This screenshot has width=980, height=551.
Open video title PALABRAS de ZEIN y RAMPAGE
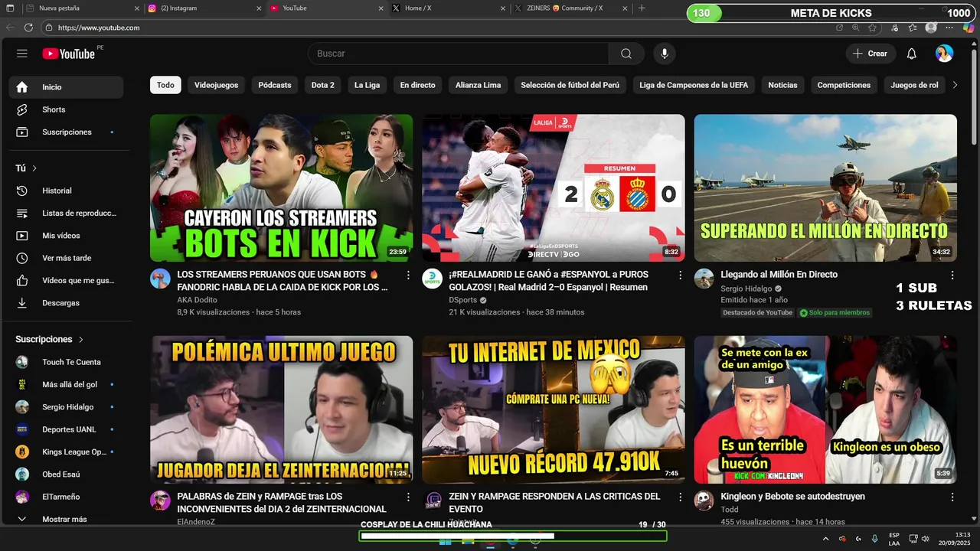coord(282,503)
